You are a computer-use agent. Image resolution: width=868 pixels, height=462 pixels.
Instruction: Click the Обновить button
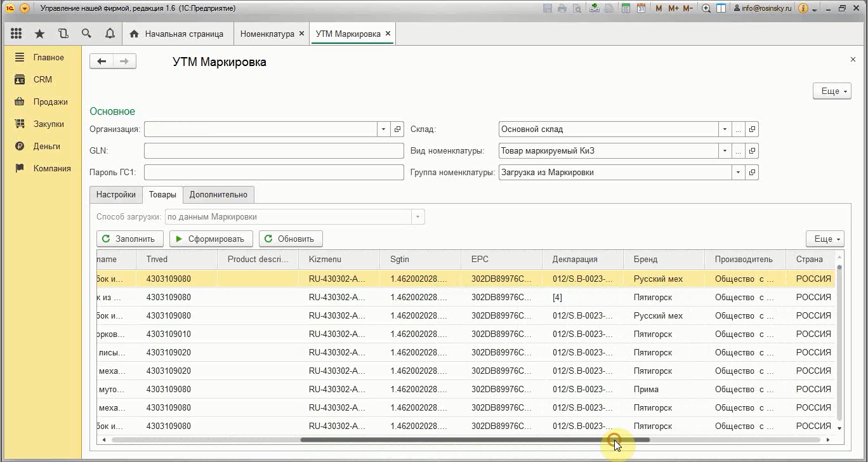[290, 239]
